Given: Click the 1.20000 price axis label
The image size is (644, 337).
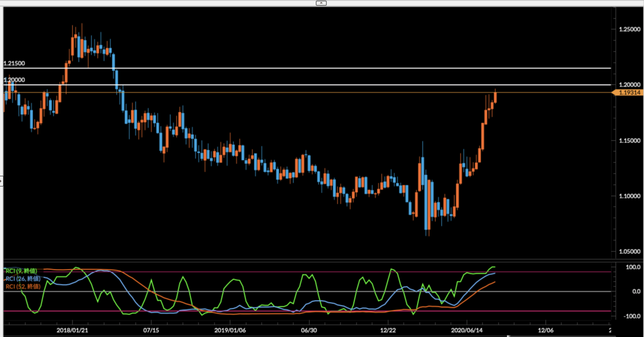Looking at the screenshot, I should tap(630, 85).
